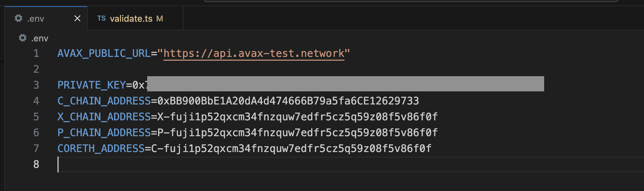Screen dimensions: 644x191
Task: Click the TS file icon on validate.ts tab
Action: coord(101,18)
